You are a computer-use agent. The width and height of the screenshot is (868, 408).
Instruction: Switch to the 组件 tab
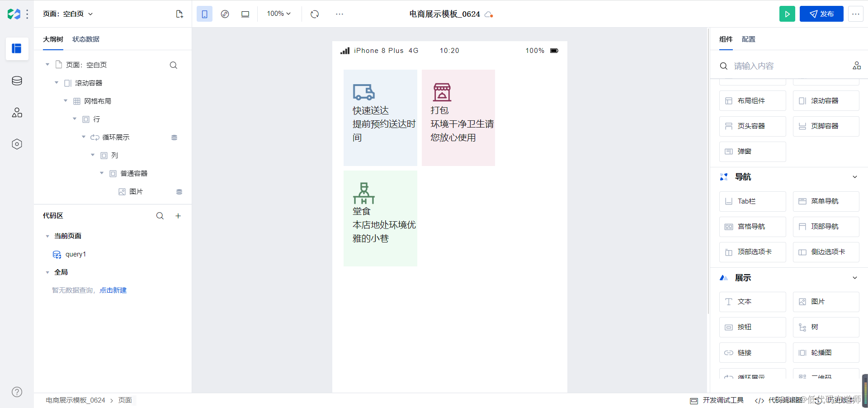(x=726, y=39)
